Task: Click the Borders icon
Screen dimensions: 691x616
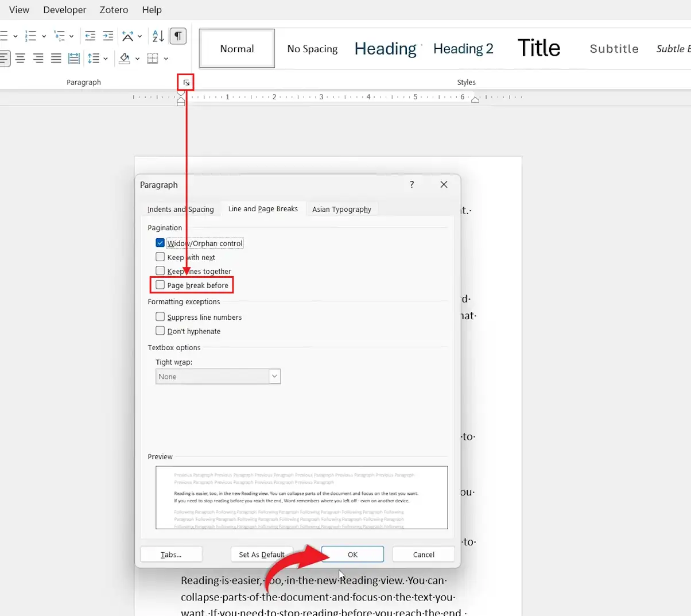Action: pos(153,58)
